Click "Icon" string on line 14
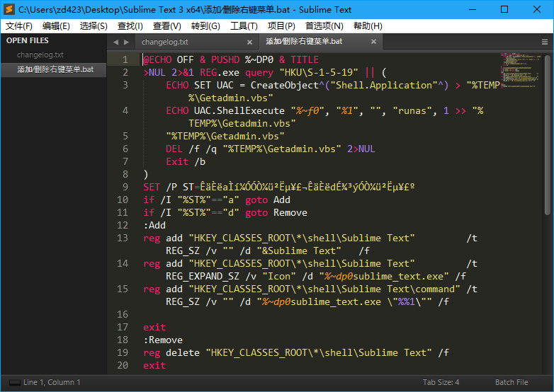554x392 pixels. coord(278,276)
